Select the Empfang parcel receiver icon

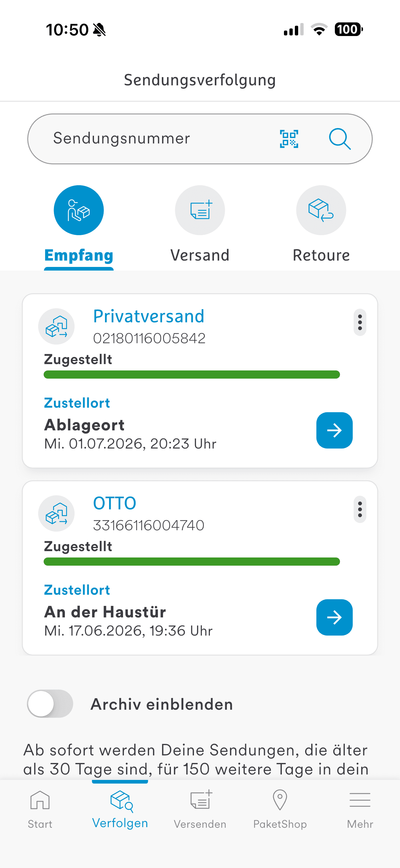(x=78, y=210)
